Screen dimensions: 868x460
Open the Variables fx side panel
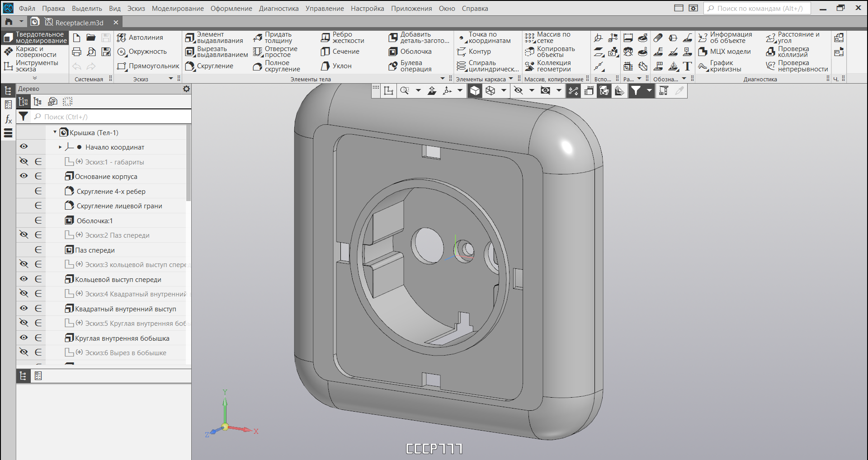click(8, 119)
